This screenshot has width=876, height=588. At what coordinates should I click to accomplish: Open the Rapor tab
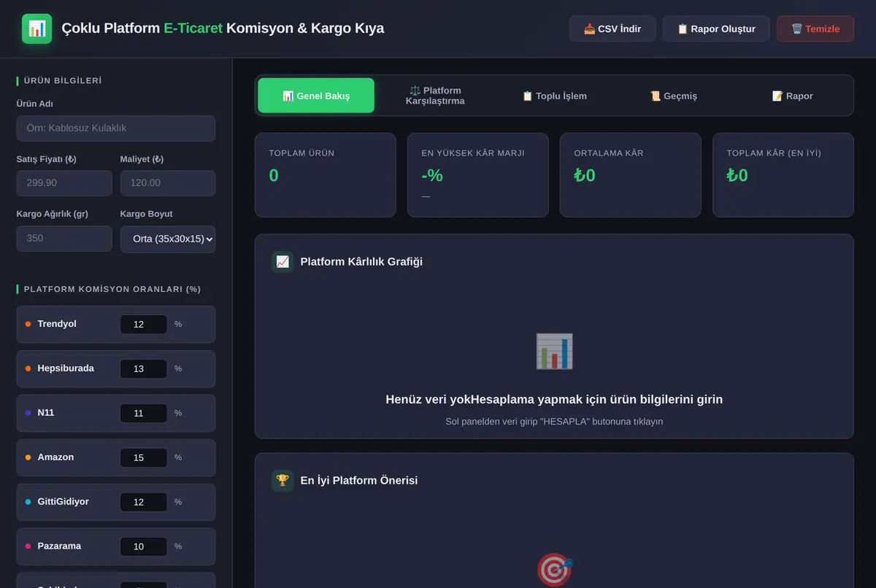click(792, 96)
